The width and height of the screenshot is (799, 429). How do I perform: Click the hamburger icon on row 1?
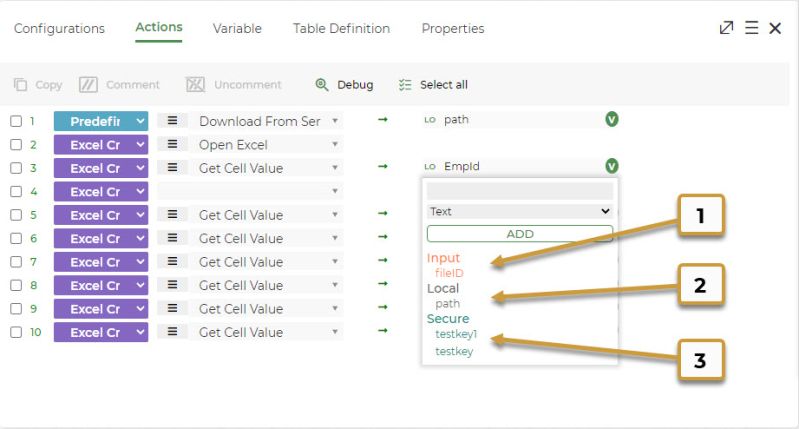click(173, 121)
